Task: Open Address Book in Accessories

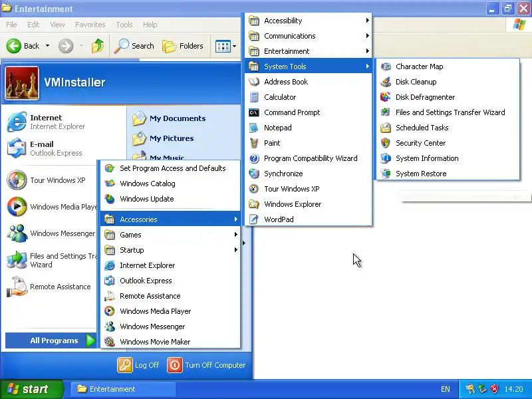Action: pos(308,82)
